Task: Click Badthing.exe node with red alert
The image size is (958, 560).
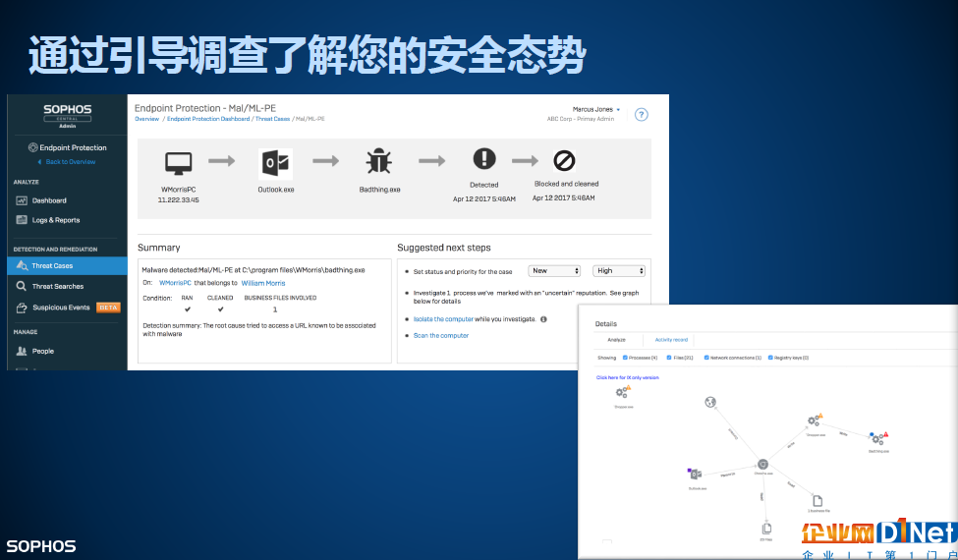Action: point(878,438)
